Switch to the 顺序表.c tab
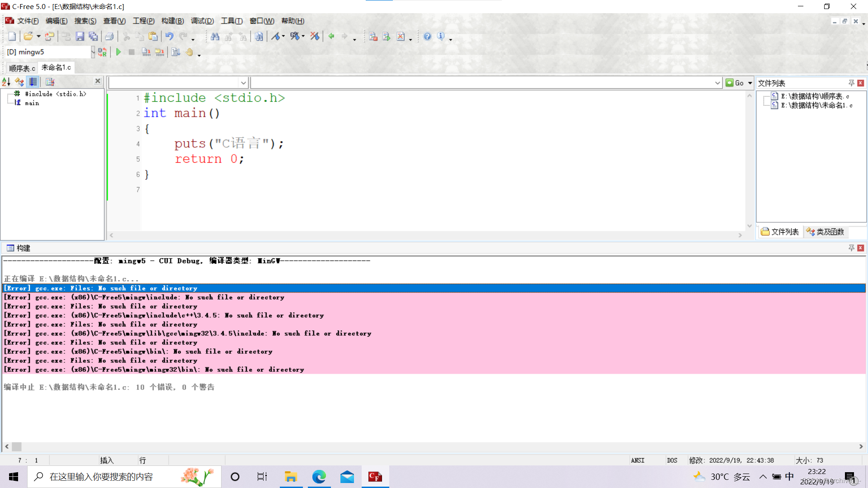Viewport: 868px width, 488px height. pos(22,68)
